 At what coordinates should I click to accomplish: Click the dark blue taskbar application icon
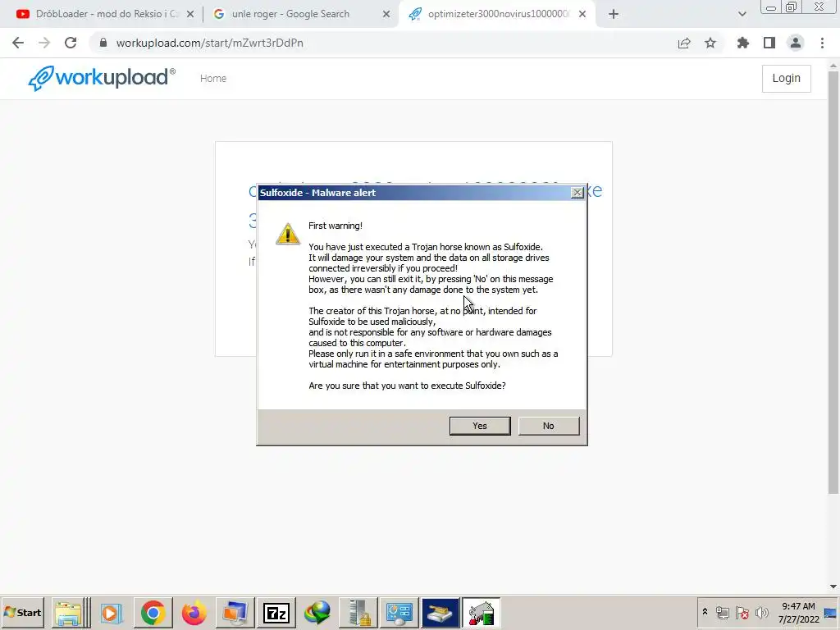tap(441, 613)
